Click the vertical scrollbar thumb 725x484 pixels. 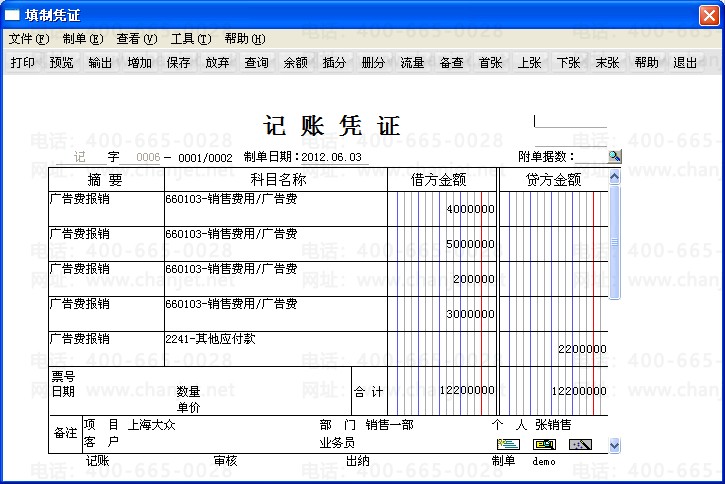coord(614,242)
